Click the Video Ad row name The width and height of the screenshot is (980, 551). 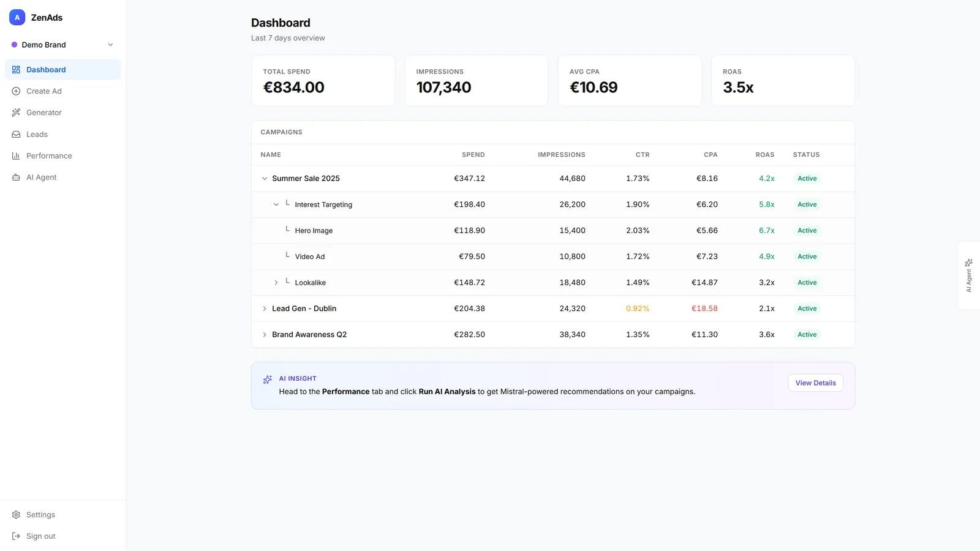[x=310, y=257]
